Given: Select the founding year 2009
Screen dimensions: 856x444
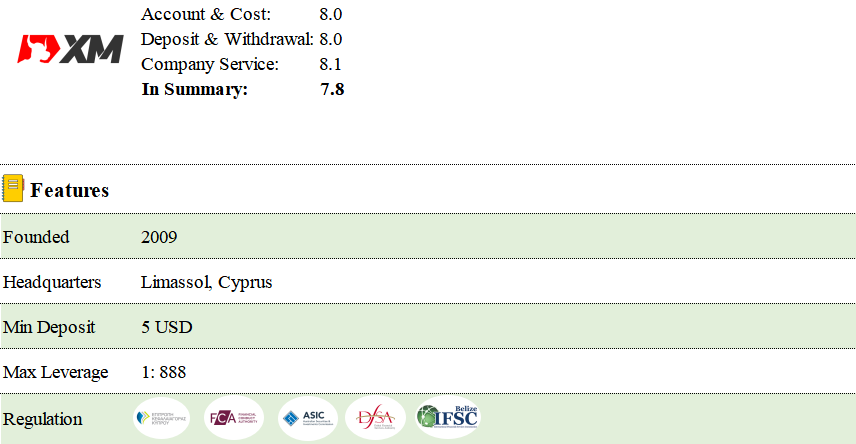Looking at the screenshot, I should [159, 237].
